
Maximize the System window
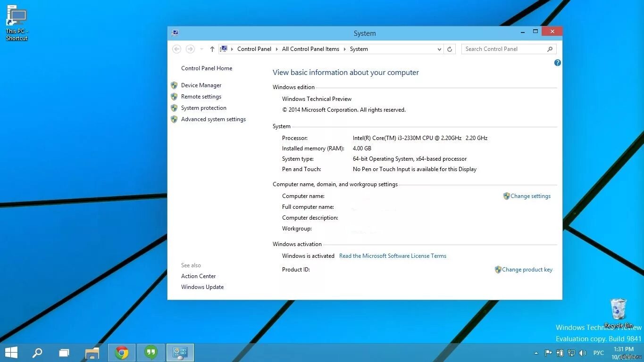coord(535,32)
